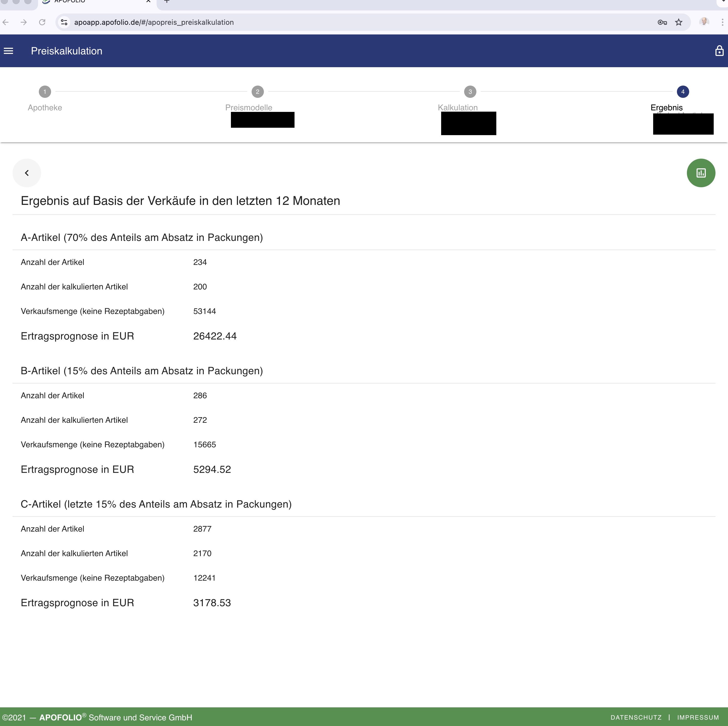Go to step 1 Apotheke

tap(45, 92)
